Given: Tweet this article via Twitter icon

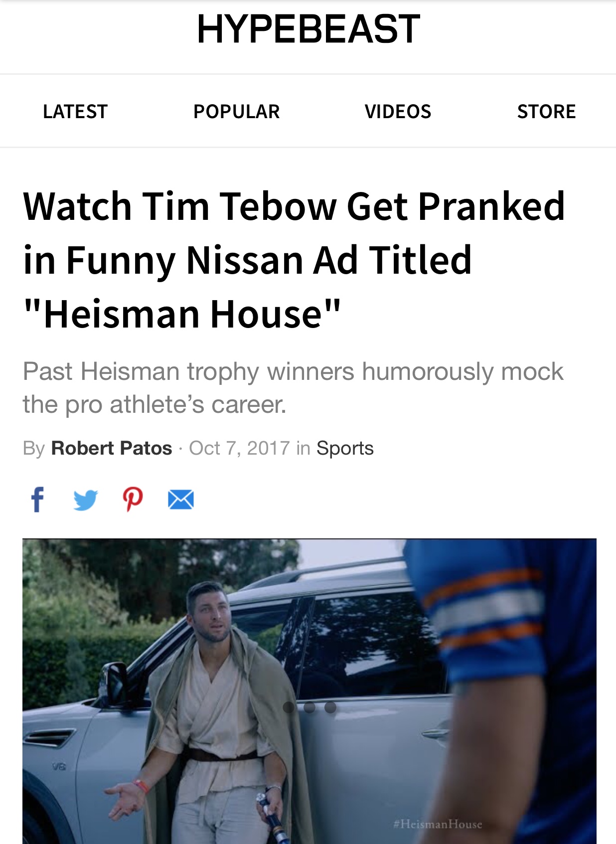Looking at the screenshot, I should click(85, 500).
